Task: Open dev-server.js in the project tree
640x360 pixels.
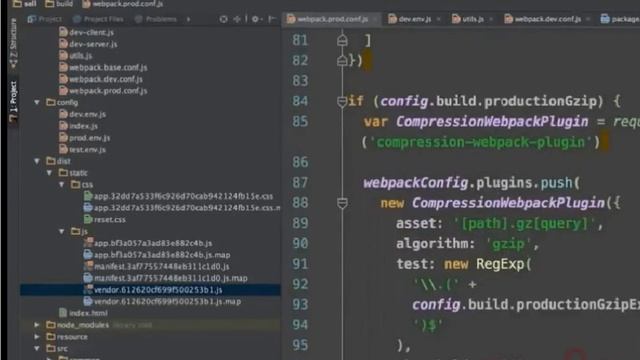Action: [93, 44]
